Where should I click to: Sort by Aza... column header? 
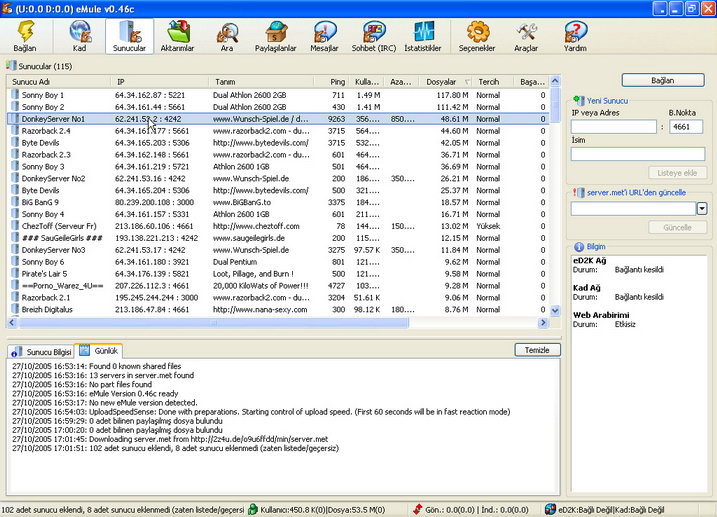(401, 82)
